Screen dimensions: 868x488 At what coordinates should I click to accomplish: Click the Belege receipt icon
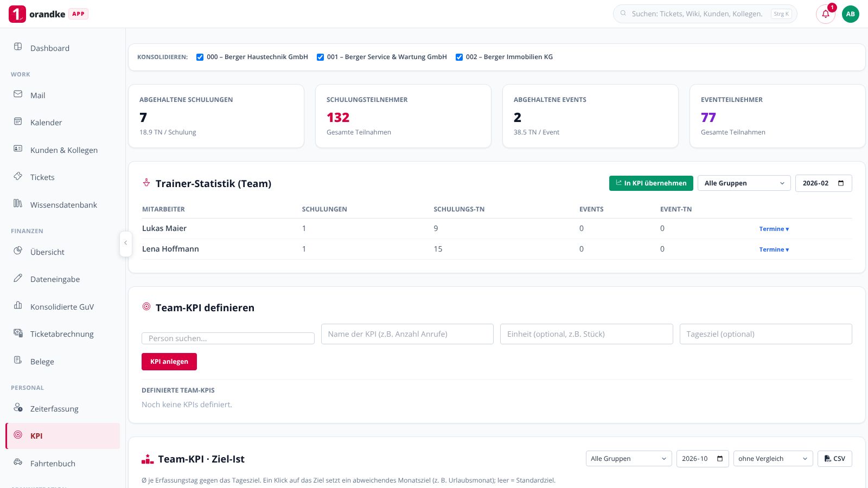point(18,360)
